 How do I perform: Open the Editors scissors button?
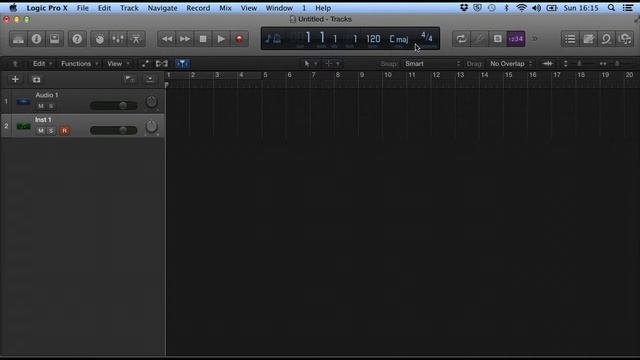coord(136,39)
